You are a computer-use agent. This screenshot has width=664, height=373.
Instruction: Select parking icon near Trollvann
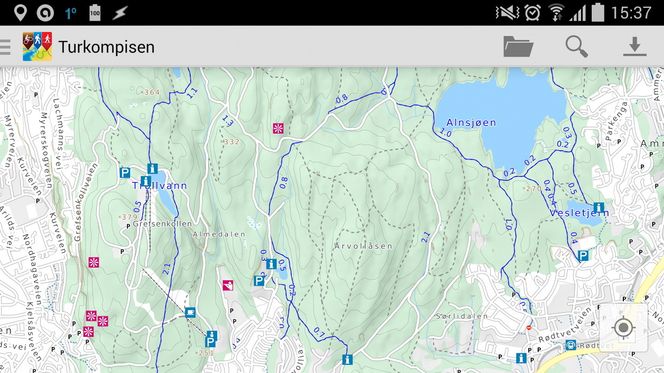pos(124,173)
